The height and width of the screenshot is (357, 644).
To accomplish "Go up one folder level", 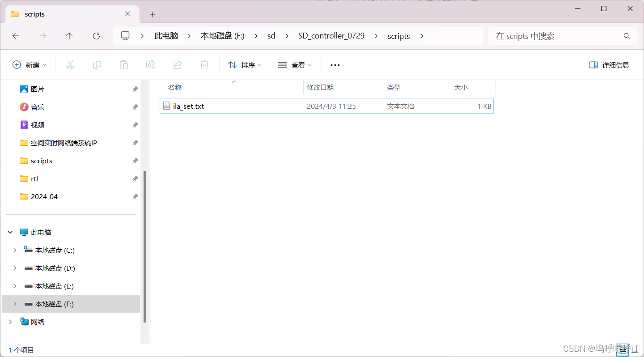I will tap(69, 36).
